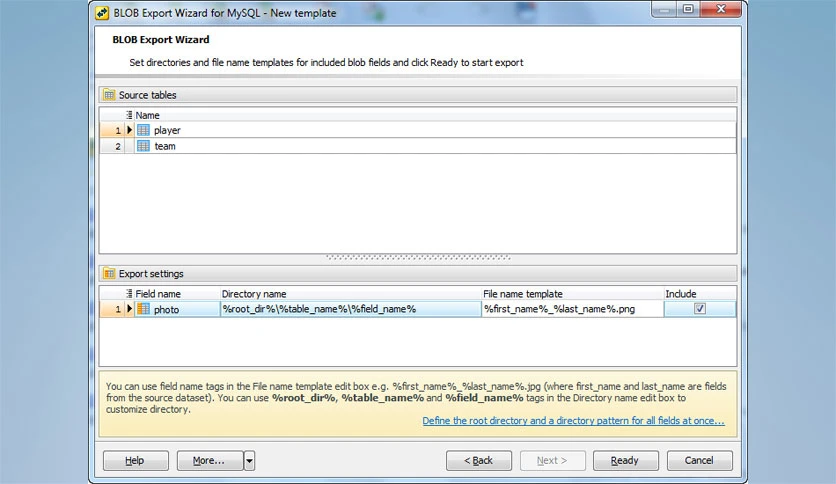Click the Include column header
The image size is (836, 484).
click(700, 294)
